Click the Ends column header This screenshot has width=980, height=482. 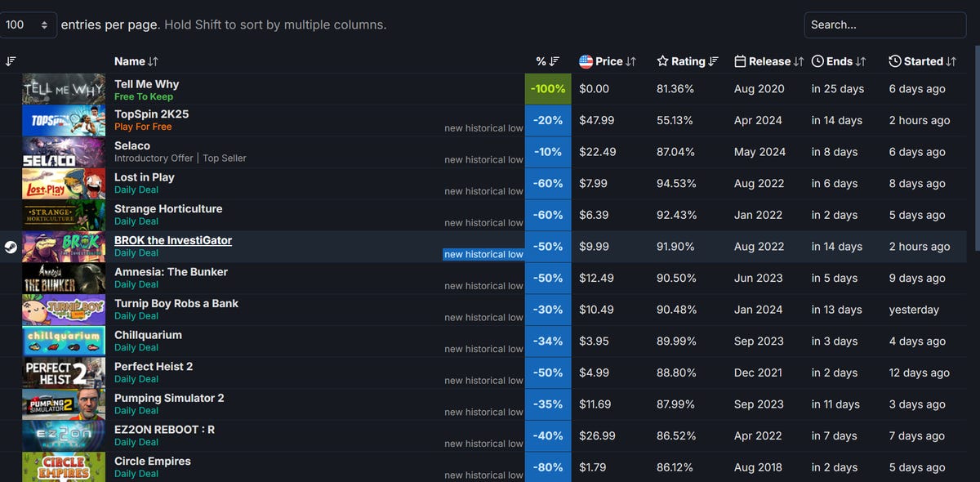coord(839,60)
